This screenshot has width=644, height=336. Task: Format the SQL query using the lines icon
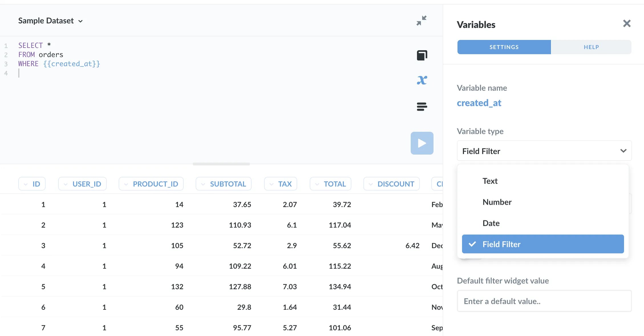[x=422, y=106]
